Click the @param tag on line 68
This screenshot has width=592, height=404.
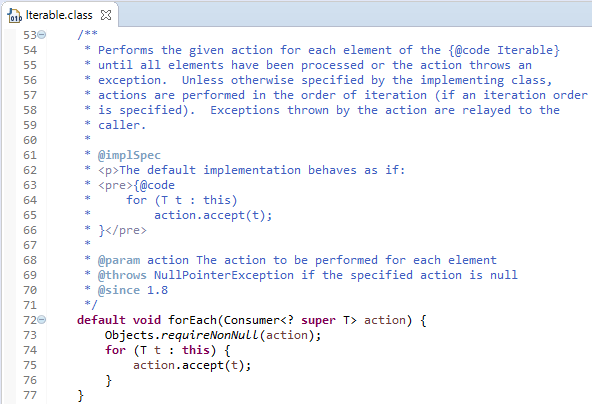point(119,260)
